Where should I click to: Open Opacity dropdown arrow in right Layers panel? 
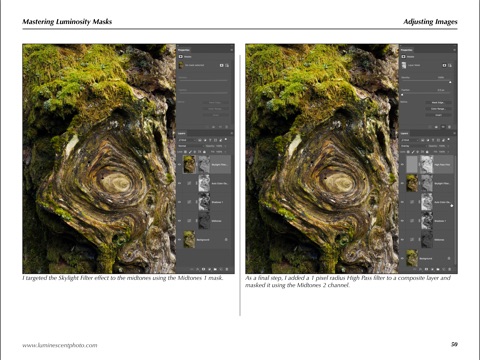pyautogui.click(x=448, y=146)
